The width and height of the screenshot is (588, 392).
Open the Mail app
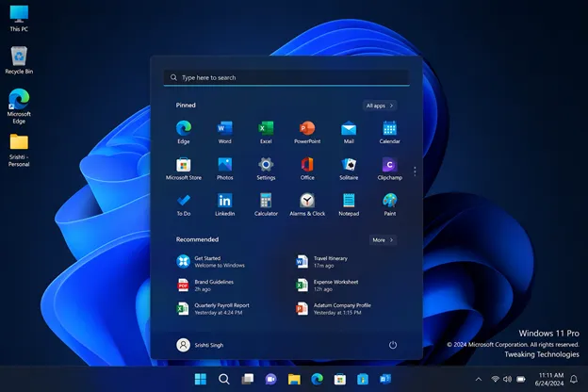[349, 133]
